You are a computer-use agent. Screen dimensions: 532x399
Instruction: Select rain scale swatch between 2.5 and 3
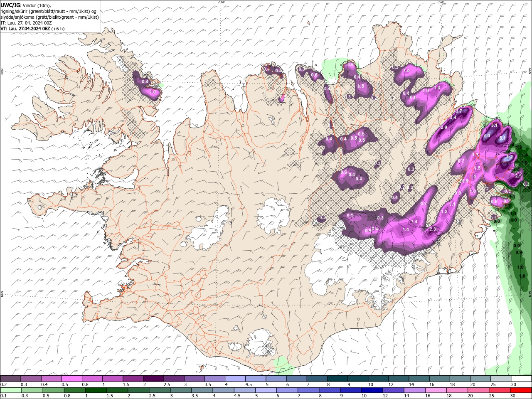click(x=159, y=390)
